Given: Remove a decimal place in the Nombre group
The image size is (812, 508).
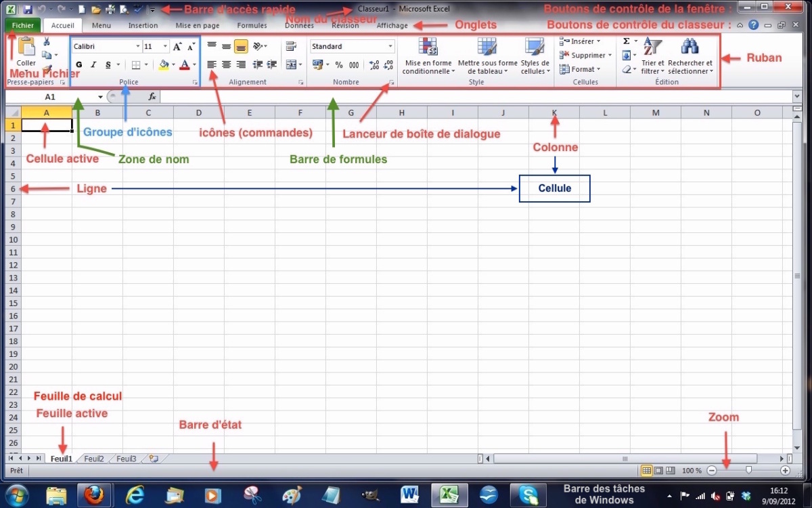Looking at the screenshot, I should 388,65.
